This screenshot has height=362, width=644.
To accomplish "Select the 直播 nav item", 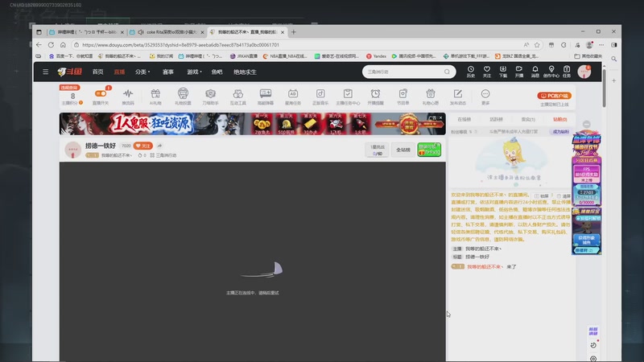I will 119,72.
